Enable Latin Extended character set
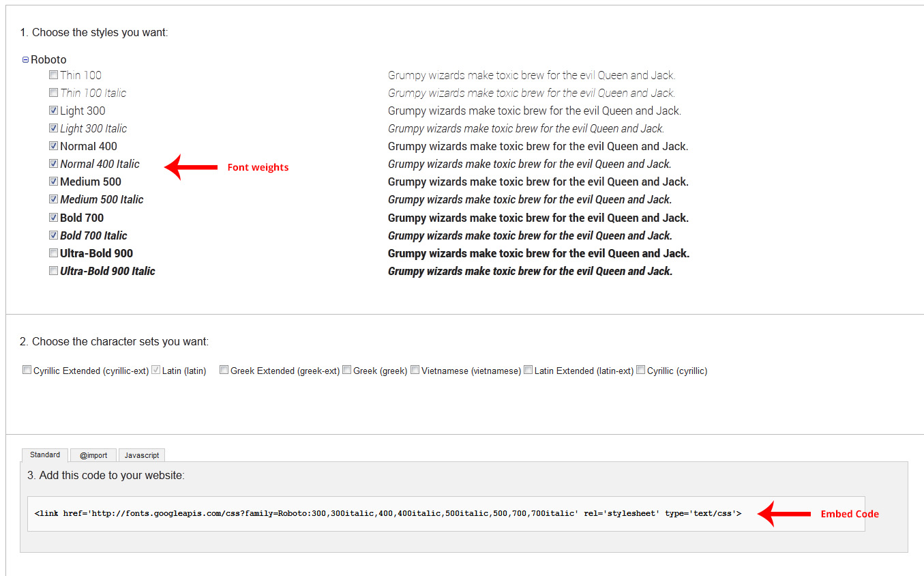This screenshot has height=576, width=924. coord(528,370)
